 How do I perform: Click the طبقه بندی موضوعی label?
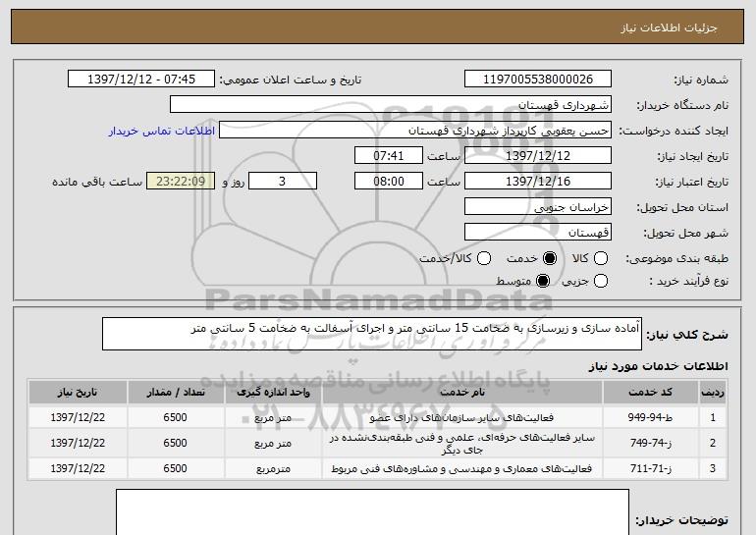tap(676, 259)
